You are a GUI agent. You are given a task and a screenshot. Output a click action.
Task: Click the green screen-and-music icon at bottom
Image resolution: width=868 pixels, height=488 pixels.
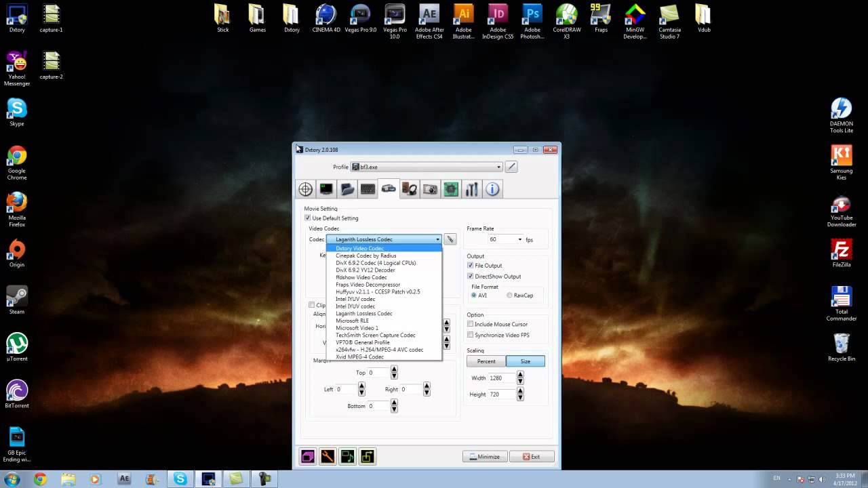click(x=347, y=457)
